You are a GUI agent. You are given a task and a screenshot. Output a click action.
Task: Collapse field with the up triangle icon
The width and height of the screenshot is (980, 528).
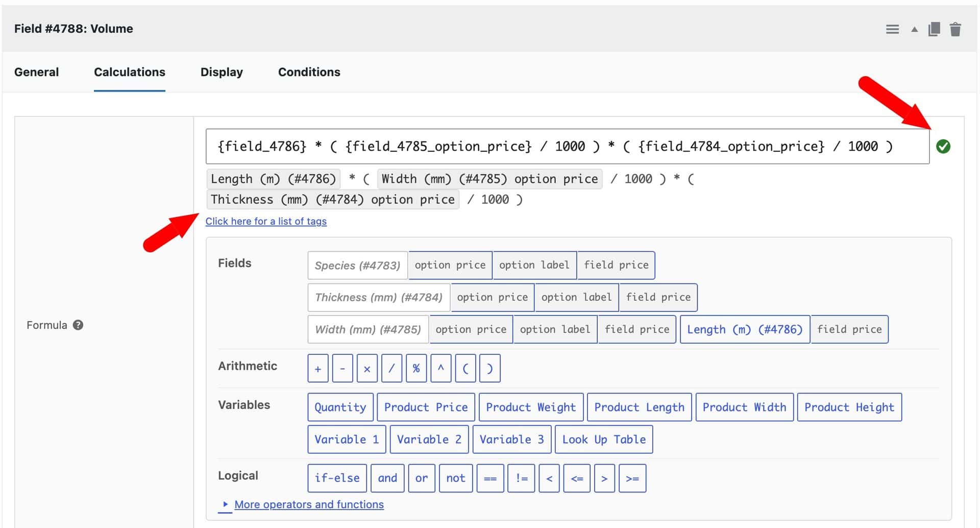[x=914, y=30]
